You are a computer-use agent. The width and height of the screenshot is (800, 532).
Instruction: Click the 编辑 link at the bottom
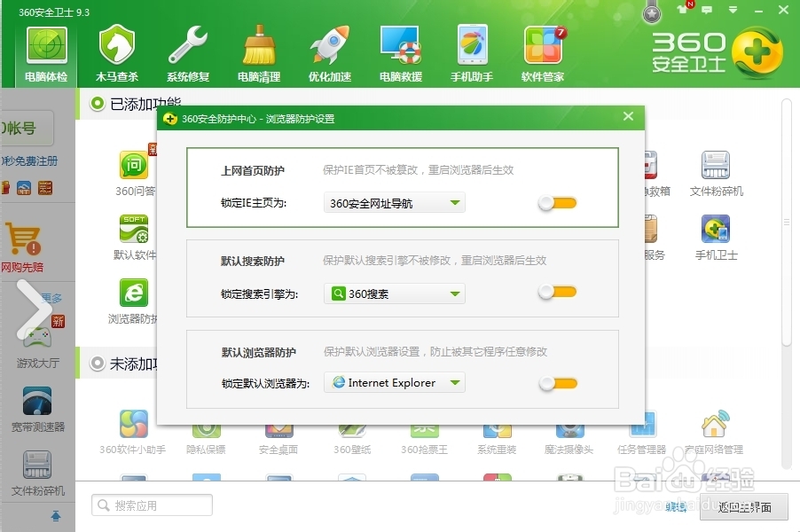click(x=676, y=507)
